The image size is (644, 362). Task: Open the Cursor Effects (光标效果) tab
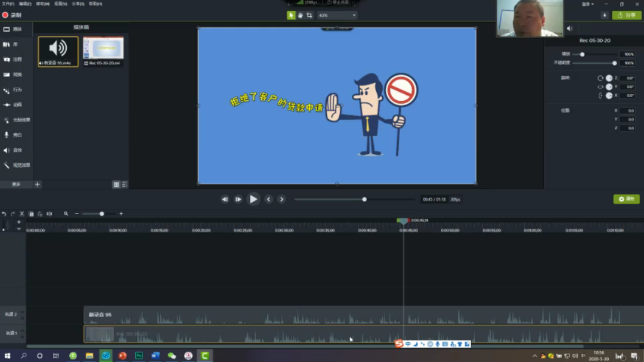[17, 120]
